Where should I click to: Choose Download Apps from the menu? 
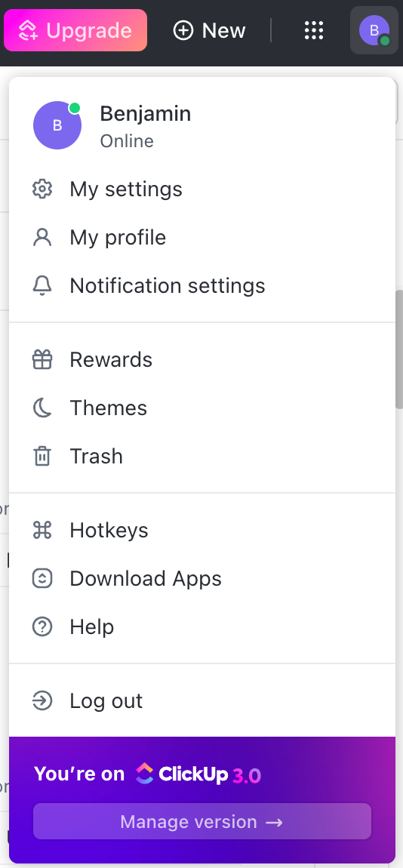tap(202, 578)
